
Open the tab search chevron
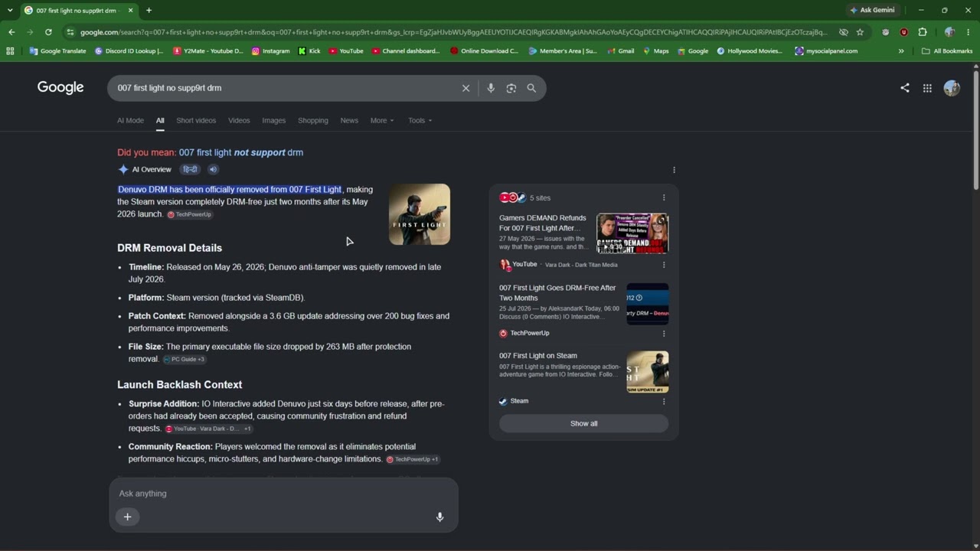pyautogui.click(x=10, y=10)
